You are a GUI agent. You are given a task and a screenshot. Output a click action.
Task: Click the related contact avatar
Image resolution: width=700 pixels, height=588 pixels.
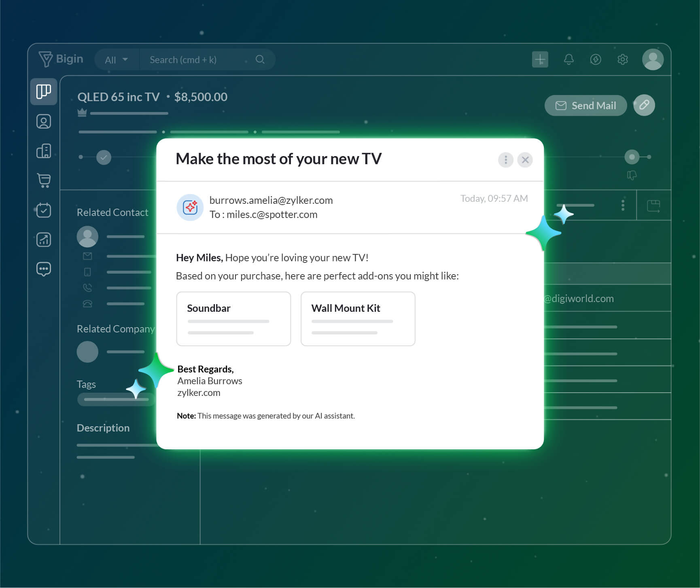click(x=87, y=237)
